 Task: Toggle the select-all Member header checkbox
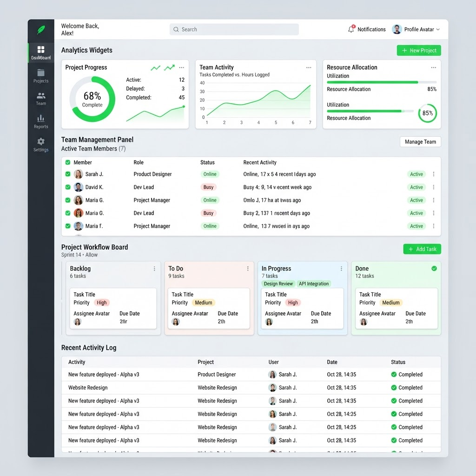click(x=68, y=162)
